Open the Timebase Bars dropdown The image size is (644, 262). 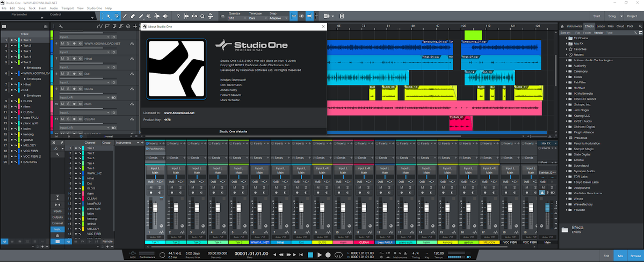(x=257, y=18)
